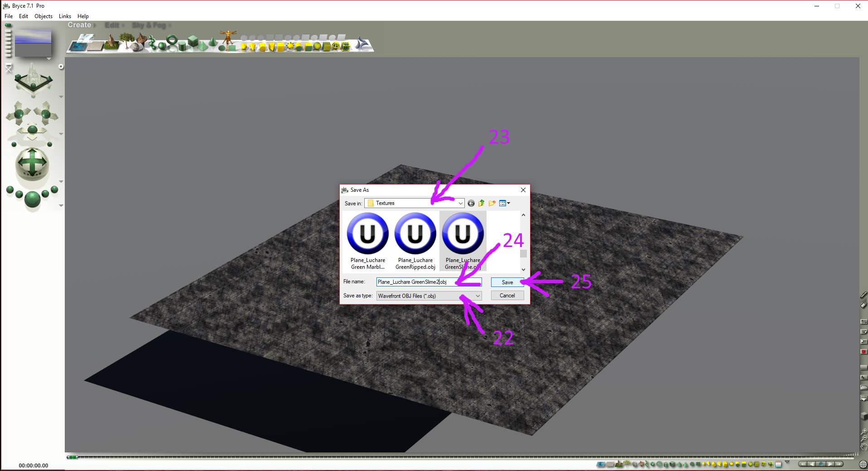Create a tree object
The image size is (868, 471).
click(x=126, y=42)
